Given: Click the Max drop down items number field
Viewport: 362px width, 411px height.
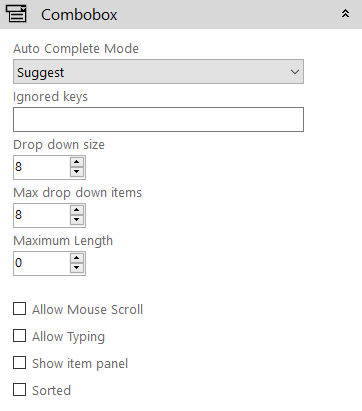Looking at the screenshot, I should [x=42, y=215].
